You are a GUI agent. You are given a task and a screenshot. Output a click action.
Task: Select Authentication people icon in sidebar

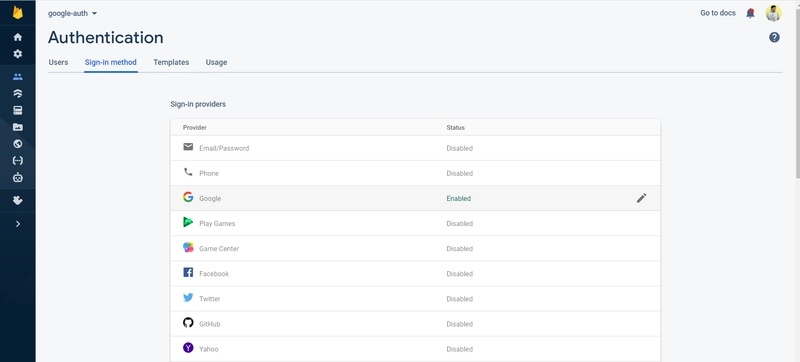pyautogui.click(x=18, y=77)
